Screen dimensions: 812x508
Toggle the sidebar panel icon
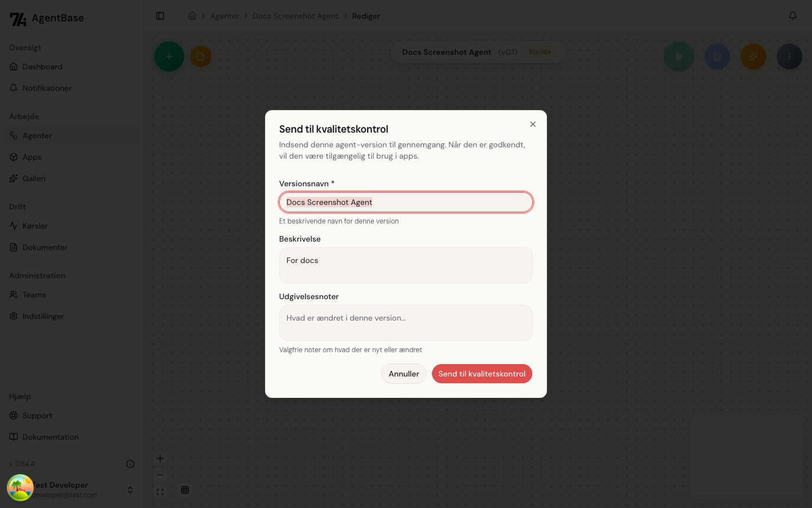point(160,16)
